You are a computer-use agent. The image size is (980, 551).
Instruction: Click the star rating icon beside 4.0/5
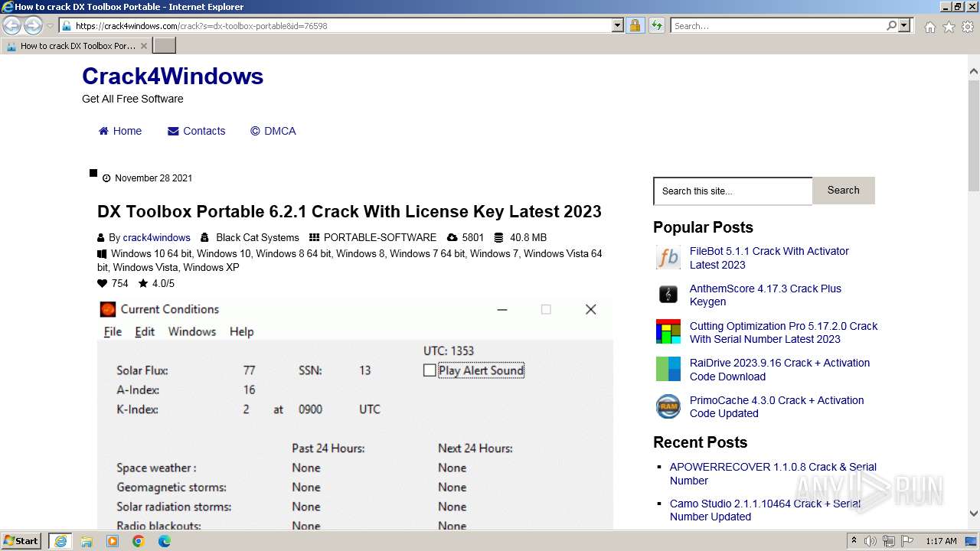pyautogui.click(x=143, y=283)
